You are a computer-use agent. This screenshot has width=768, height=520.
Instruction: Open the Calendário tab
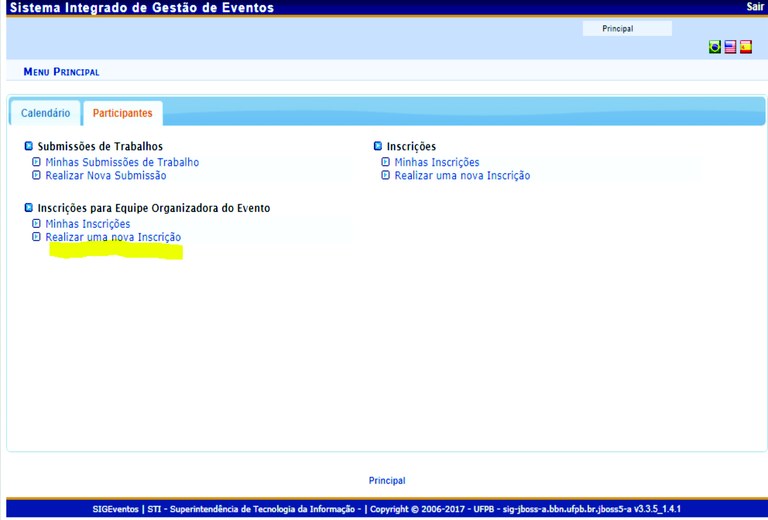click(x=45, y=114)
